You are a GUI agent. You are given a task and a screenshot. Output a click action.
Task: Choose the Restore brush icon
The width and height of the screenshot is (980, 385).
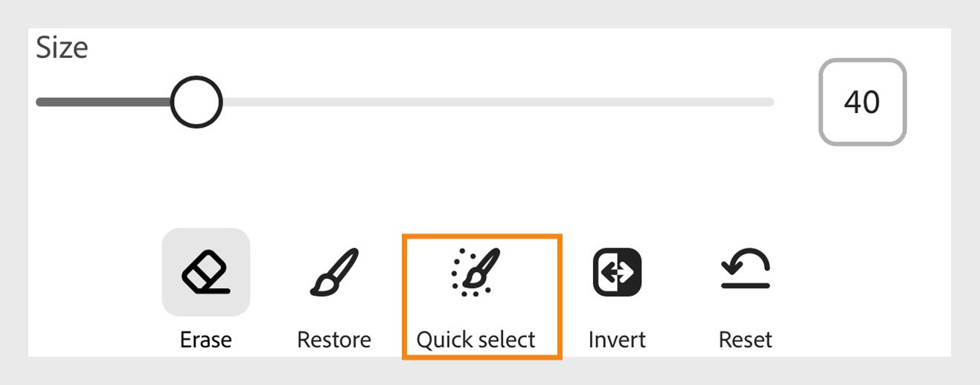point(333,272)
